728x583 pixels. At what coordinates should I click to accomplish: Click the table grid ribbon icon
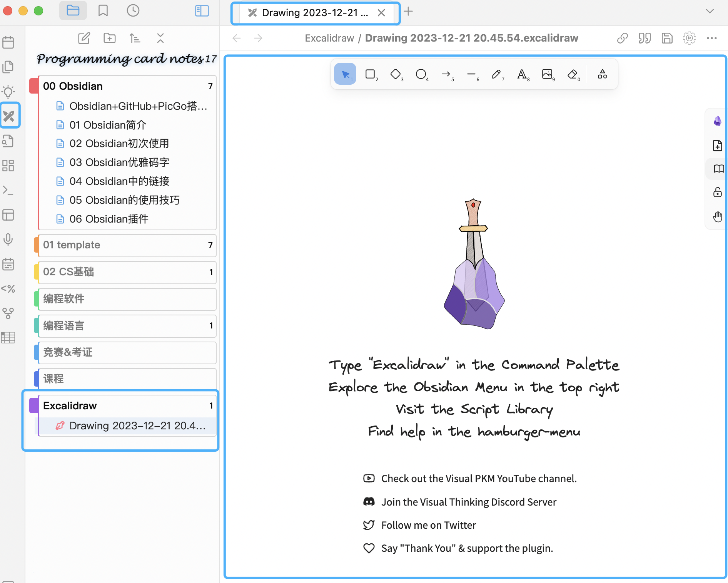[x=8, y=338]
